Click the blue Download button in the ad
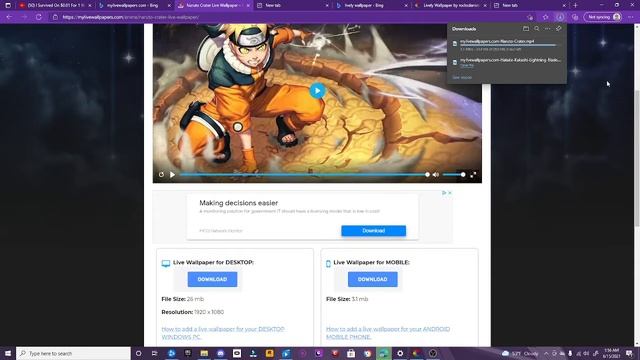Image resolution: width=640 pixels, height=360 pixels. pyautogui.click(x=373, y=231)
